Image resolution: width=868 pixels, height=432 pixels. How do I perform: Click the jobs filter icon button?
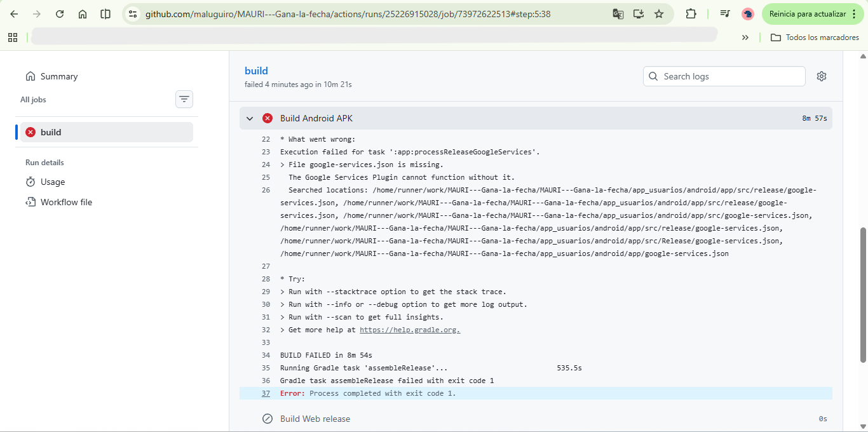[184, 99]
